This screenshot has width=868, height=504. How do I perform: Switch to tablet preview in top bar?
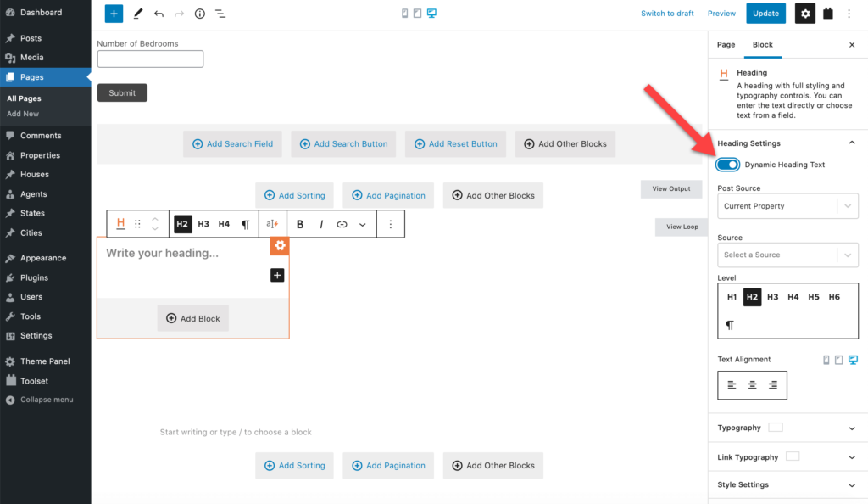click(417, 14)
